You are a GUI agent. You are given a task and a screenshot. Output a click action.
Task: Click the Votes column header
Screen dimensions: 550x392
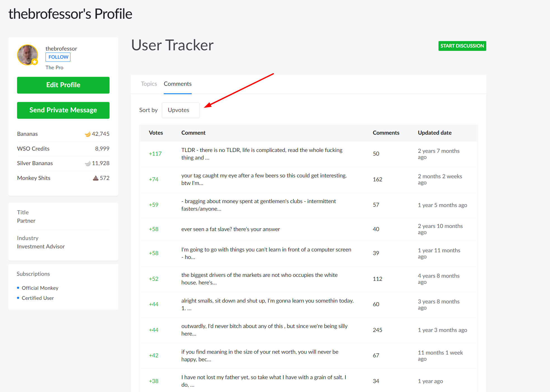coord(156,133)
